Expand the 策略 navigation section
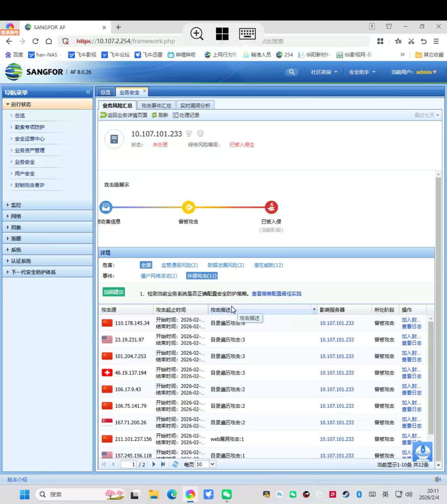The height and width of the screenshot is (504, 447). click(47, 239)
